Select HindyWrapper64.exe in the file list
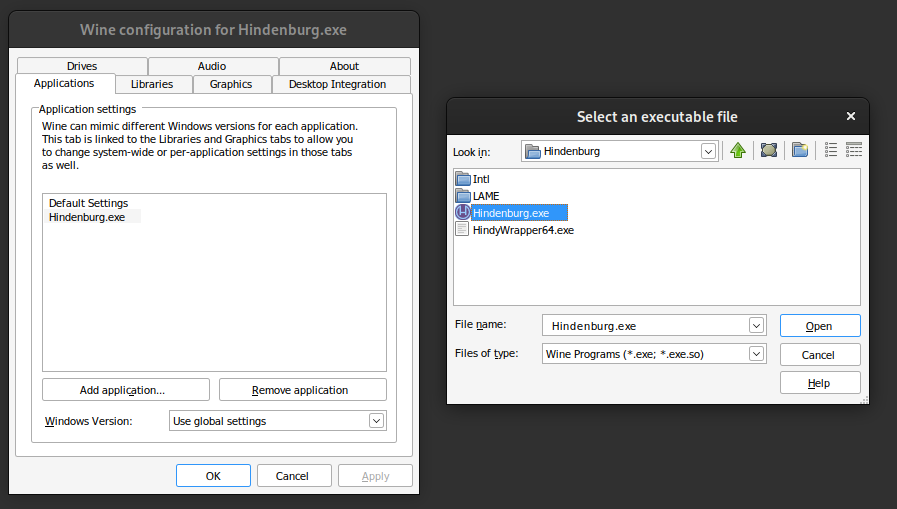 (523, 230)
